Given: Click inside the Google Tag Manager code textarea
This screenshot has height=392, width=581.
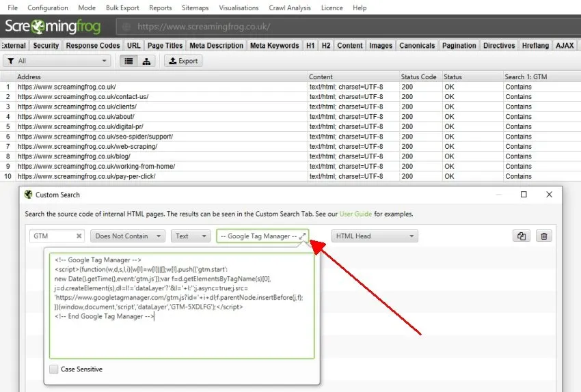Looking at the screenshot, I should [182, 306].
